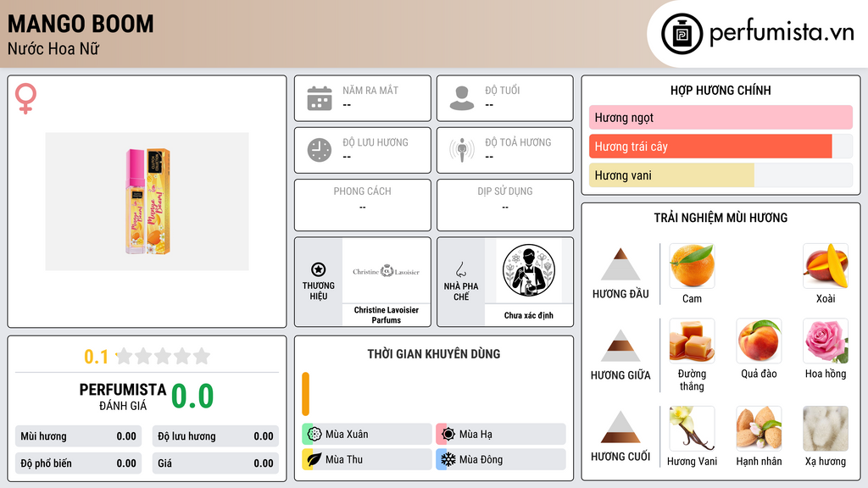Click the Hương Giữa pyramid icon
The height and width of the screenshot is (488, 868).
[x=620, y=346]
